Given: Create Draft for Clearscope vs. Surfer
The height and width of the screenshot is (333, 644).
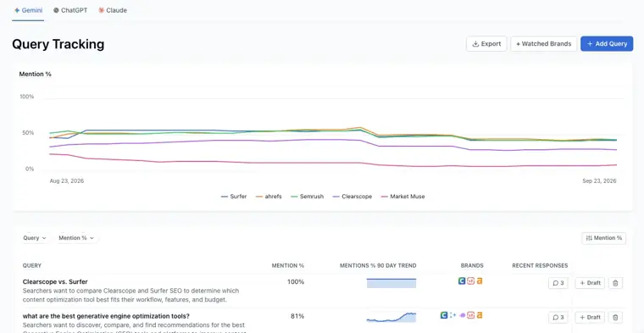Looking at the screenshot, I should click(x=590, y=283).
